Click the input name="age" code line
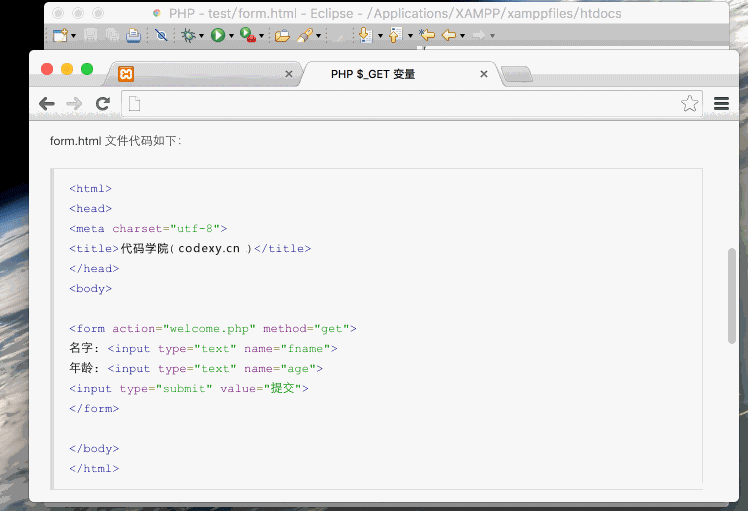The width and height of the screenshot is (748, 511). [x=196, y=369]
